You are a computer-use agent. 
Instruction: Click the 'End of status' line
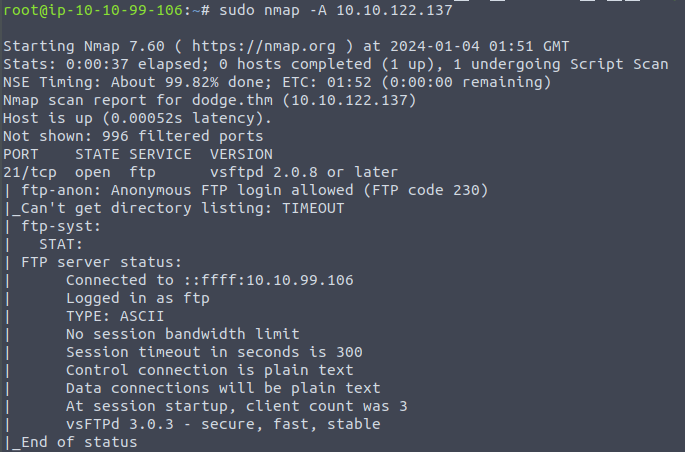coord(78,442)
